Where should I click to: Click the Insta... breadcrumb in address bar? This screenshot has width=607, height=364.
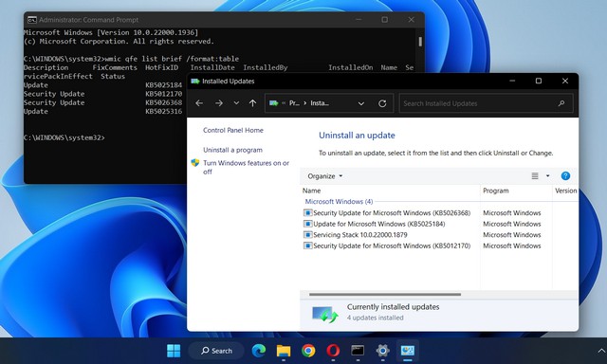pyautogui.click(x=320, y=103)
